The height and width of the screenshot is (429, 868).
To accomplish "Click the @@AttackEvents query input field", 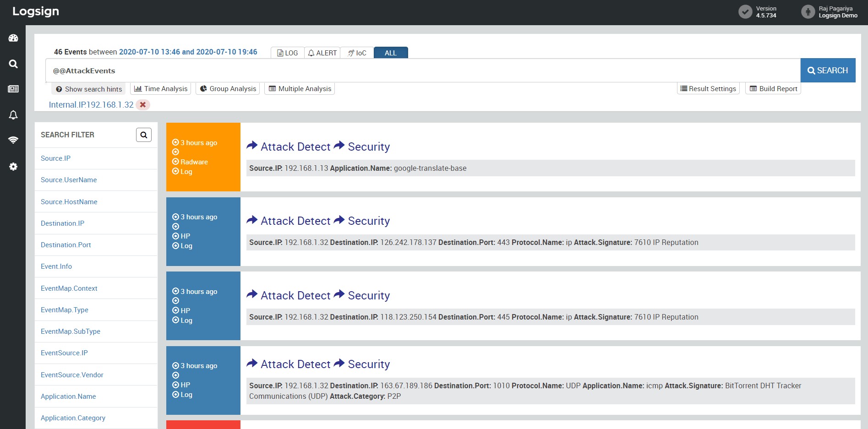I will tap(421, 71).
